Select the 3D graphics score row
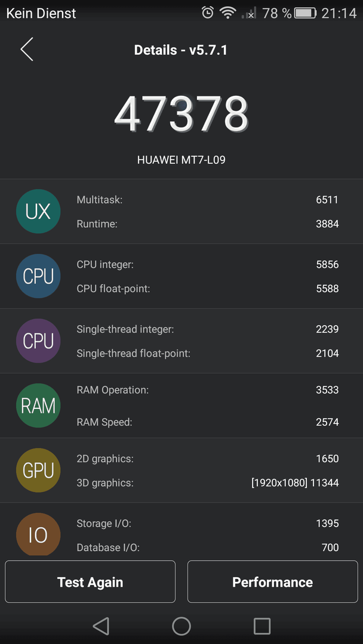Image resolution: width=363 pixels, height=644 pixels. (208, 482)
